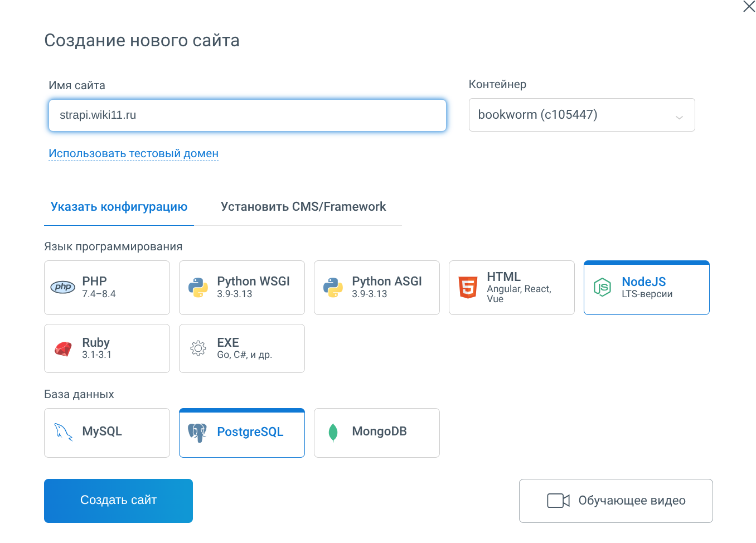Expand container list with chevron arrow
The height and width of the screenshot is (543, 756).
point(679,117)
